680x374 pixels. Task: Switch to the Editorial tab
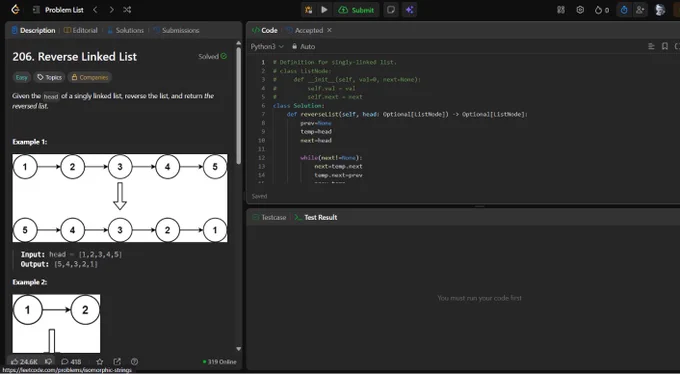pos(81,30)
